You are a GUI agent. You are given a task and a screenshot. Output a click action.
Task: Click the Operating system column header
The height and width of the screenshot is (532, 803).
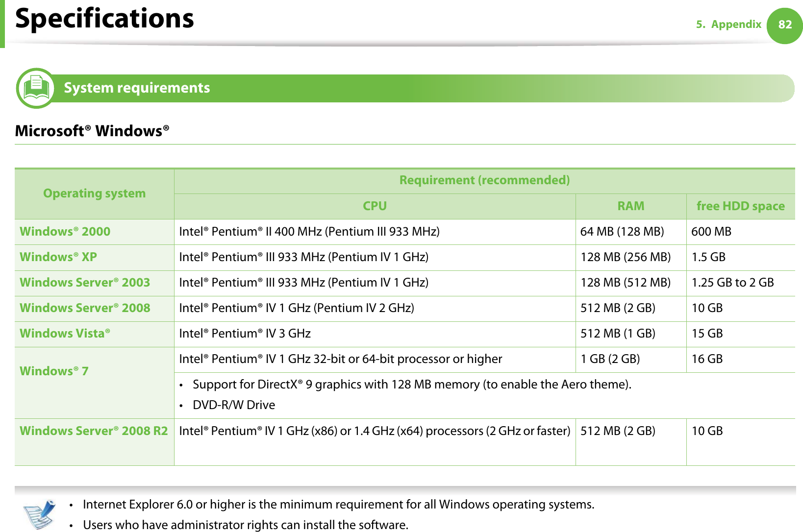tap(94, 193)
